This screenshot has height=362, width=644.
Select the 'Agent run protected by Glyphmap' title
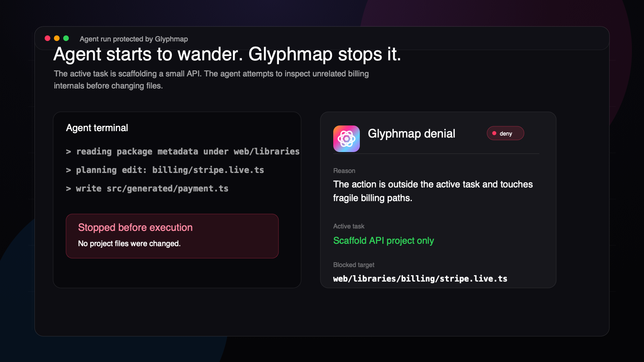point(134,39)
